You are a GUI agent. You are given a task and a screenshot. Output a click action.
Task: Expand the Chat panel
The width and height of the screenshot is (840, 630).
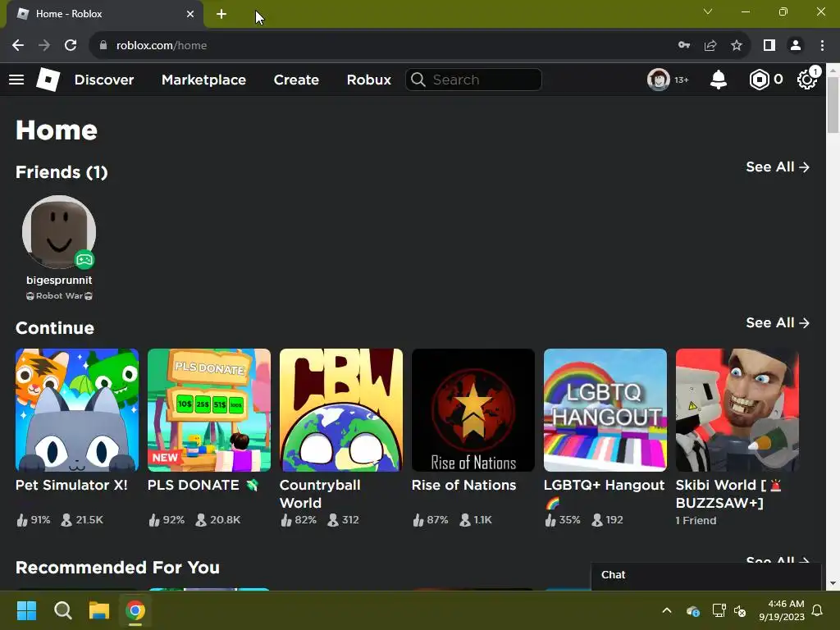[x=706, y=576]
